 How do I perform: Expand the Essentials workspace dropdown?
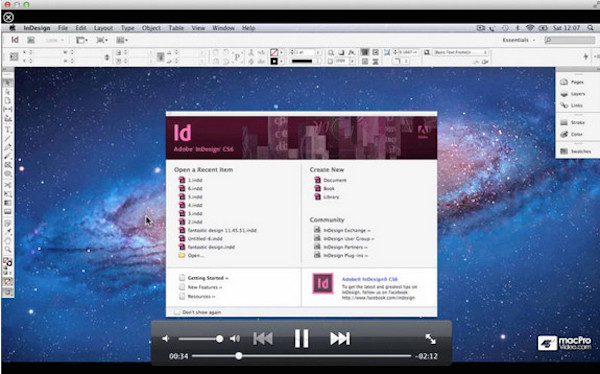(518, 40)
